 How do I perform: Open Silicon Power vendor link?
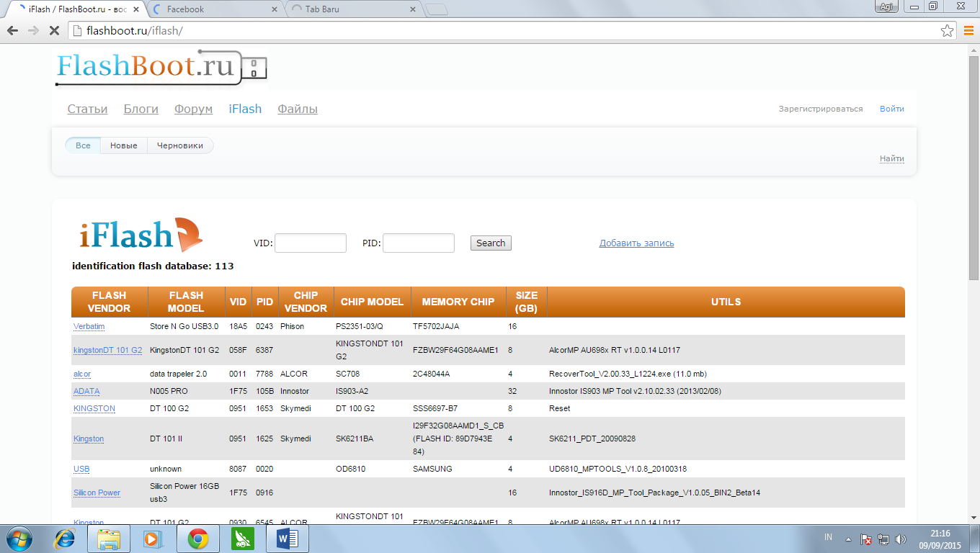click(97, 493)
